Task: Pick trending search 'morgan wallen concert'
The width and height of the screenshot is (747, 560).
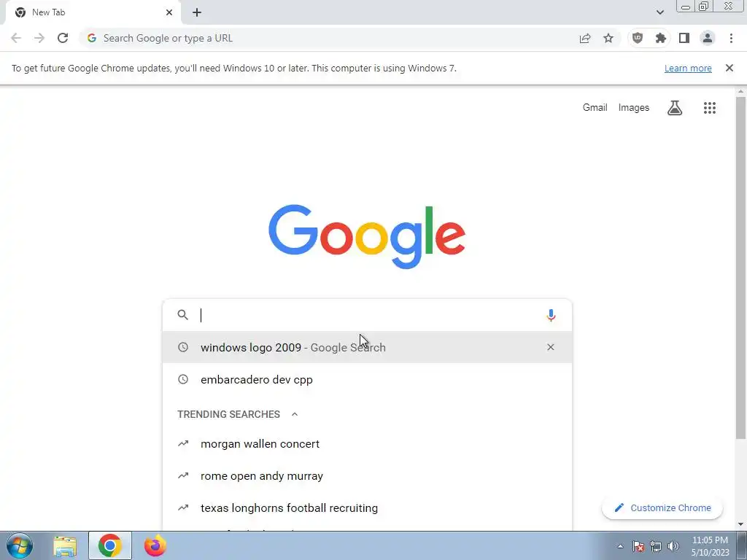Action: pyautogui.click(x=368, y=444)
